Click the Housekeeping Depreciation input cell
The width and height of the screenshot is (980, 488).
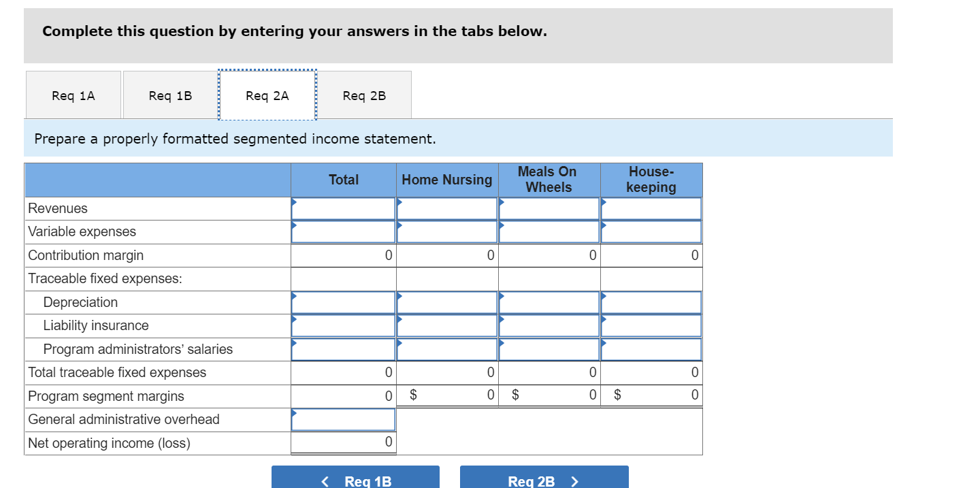(x=651, y=302)
